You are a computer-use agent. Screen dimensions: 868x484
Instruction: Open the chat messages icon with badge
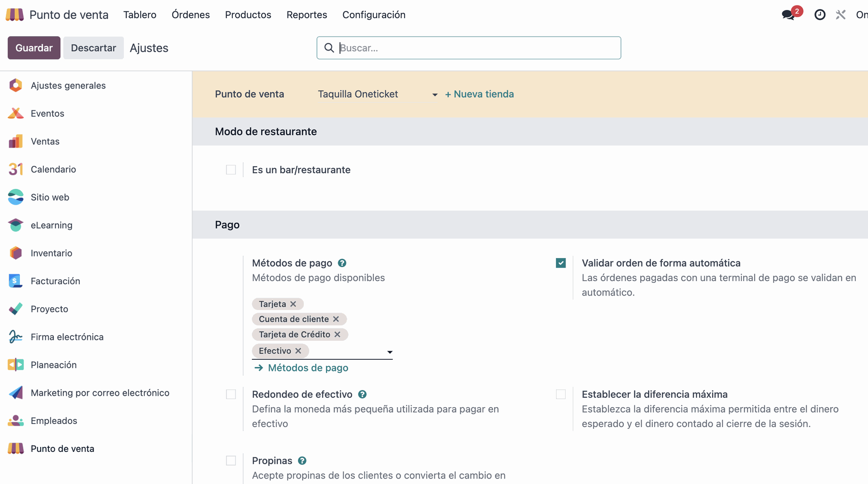(x=791, y=13)
